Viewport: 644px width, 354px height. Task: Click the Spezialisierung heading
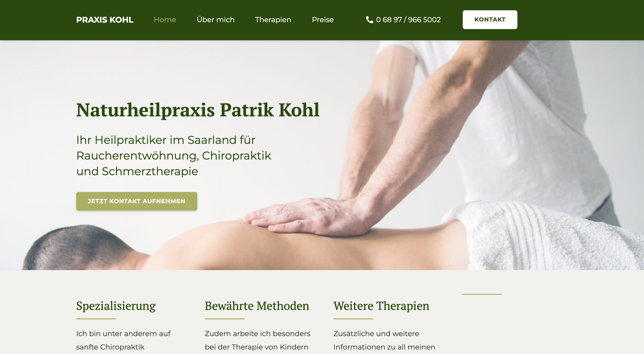pos(116,306)
